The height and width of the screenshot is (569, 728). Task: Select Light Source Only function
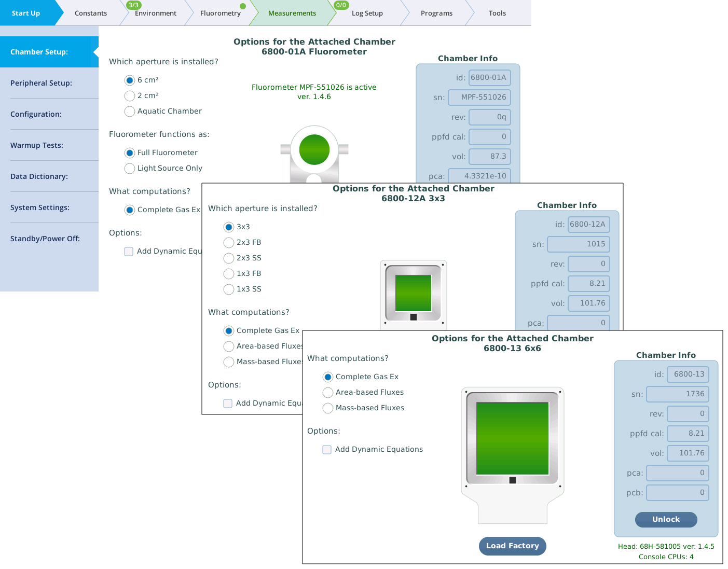tap(130, 169)
